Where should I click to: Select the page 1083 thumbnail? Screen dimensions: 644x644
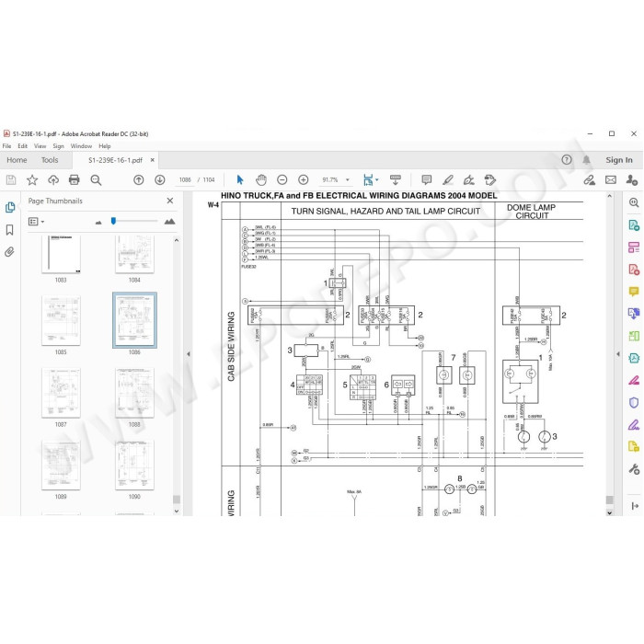(x=61, y=254)
